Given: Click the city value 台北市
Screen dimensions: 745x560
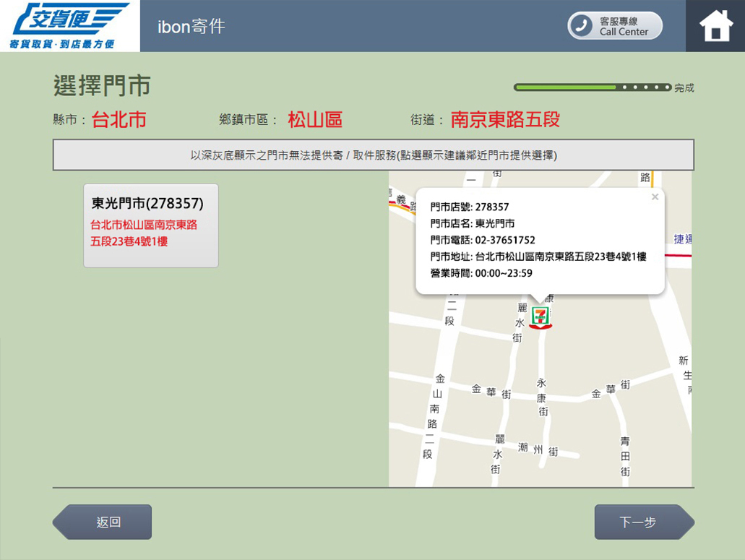Looking at the screenshot, I should point(119,119).
